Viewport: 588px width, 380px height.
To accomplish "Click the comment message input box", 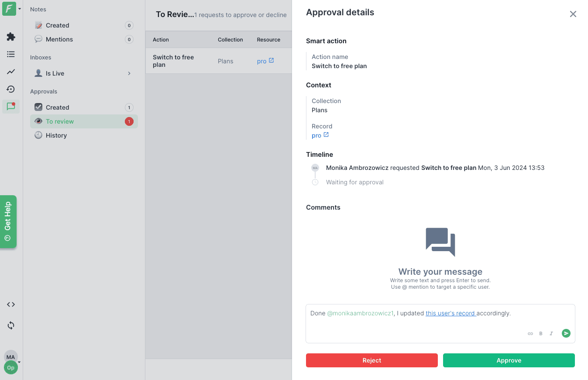I will [440, 324].
